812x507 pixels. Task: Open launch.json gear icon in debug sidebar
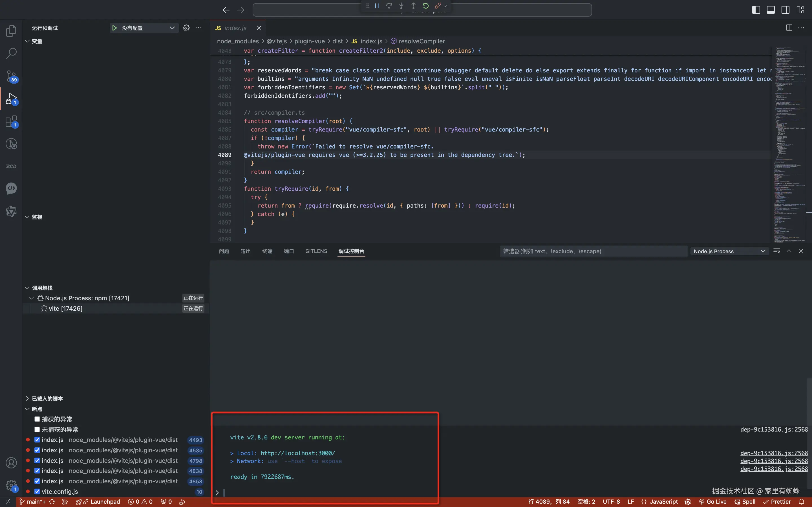[186, 28]
